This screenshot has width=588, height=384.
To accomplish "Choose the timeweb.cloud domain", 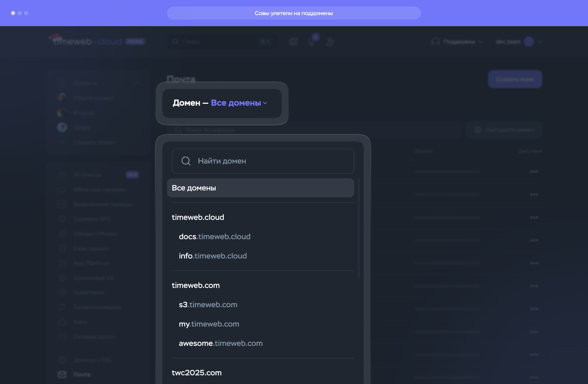I will [198, 217].
